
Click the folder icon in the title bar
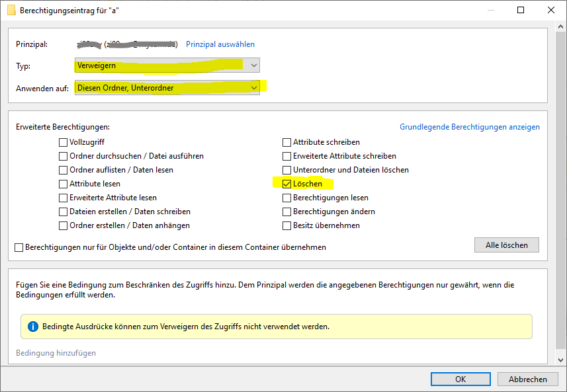[11, 11]
